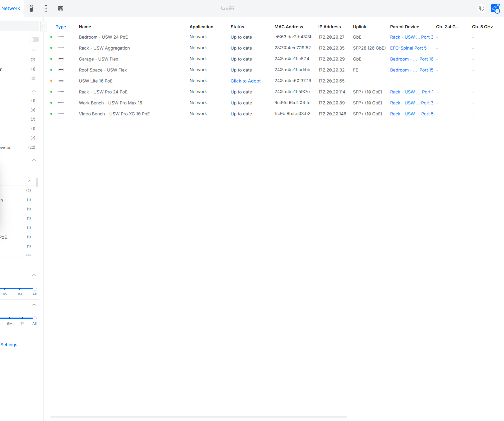
Task: Click the account cloud icon with badge
Action: pyautogui.click(x=495, y=8)
